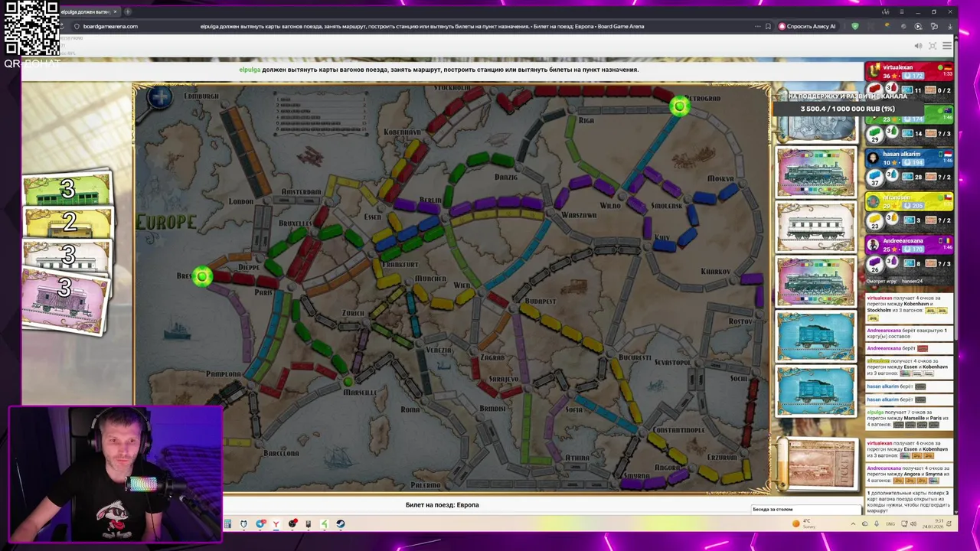Open player virtualexan's name
Screen dimensions: 980x551
(x=897, y=67)
